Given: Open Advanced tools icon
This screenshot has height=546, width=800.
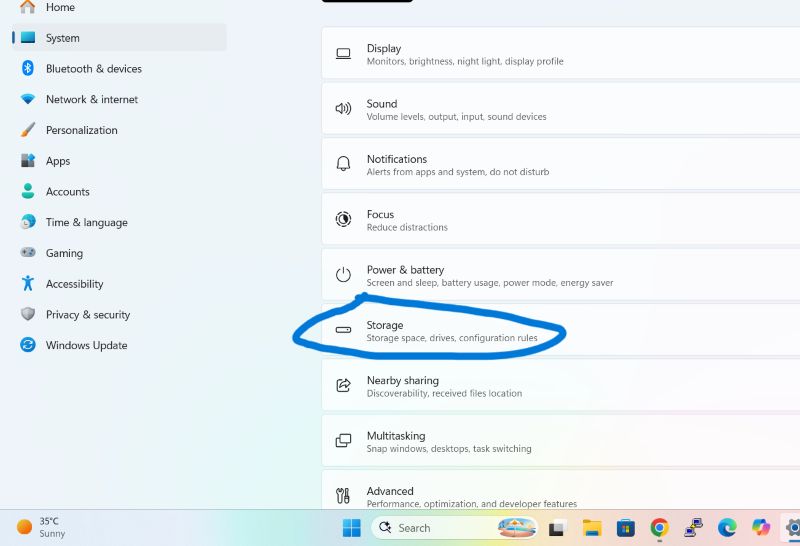Looking at the screenshot, I should pos(343,495).
